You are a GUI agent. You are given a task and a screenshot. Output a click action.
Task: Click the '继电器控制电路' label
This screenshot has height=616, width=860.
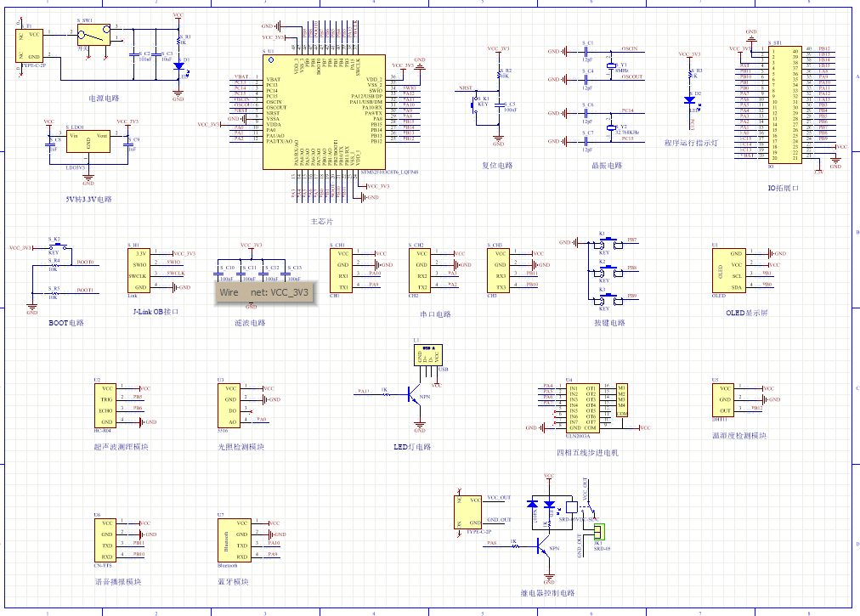pos(547,593)
